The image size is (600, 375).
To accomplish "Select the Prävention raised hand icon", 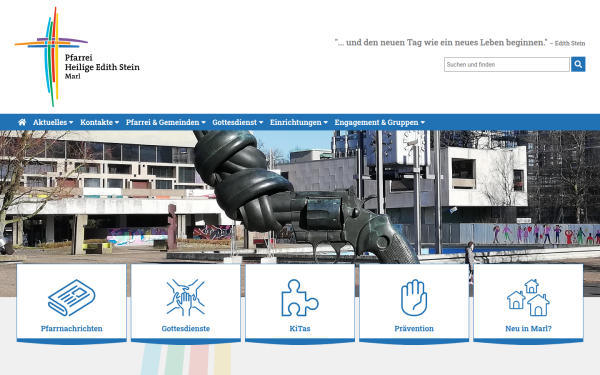I will pyautogui.click(x=414, y=298).
